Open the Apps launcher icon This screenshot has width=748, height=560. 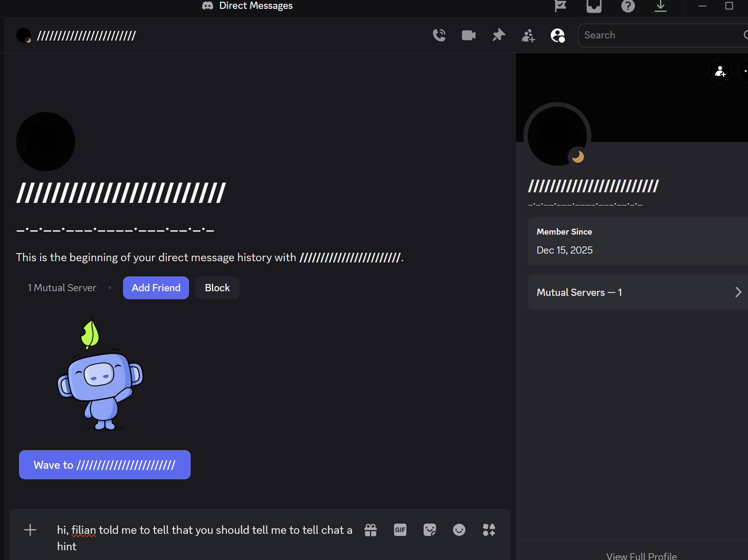[489, 530]
